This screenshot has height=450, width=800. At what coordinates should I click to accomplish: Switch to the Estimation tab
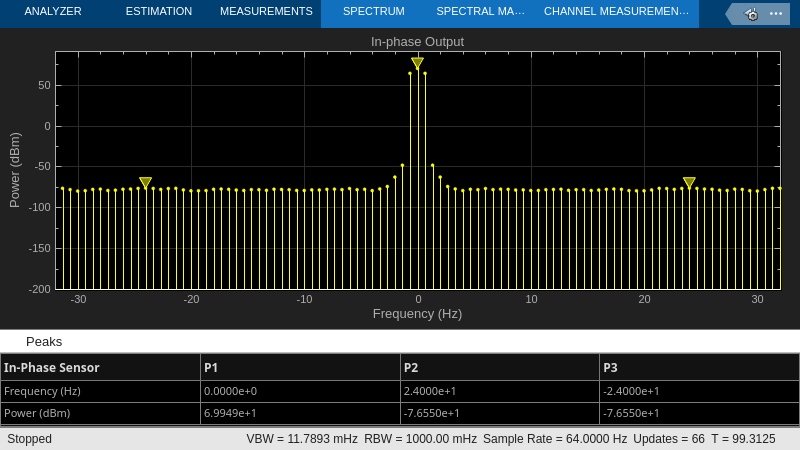pyautogui.click(x=158, y=12)
